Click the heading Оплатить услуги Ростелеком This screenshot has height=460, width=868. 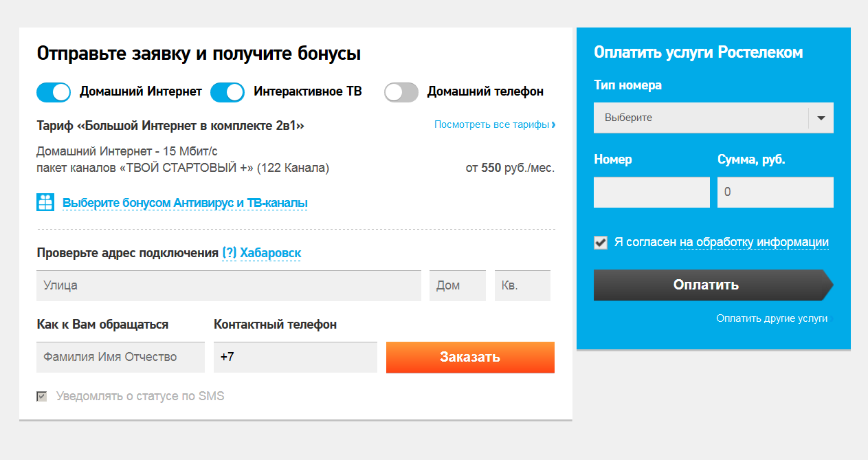point(698,52)
